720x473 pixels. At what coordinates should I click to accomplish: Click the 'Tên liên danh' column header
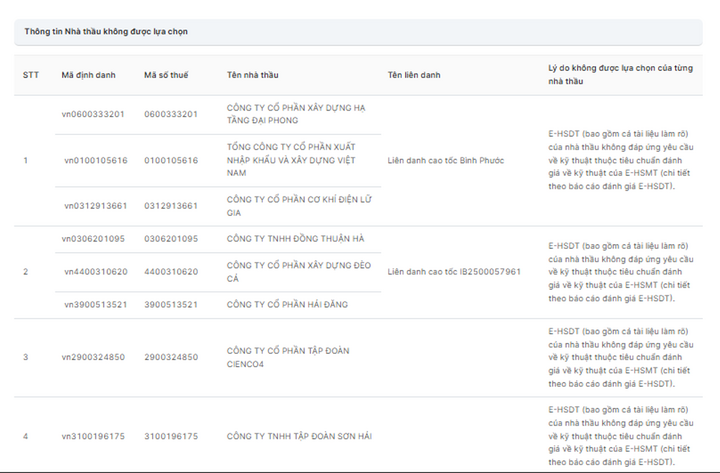pyautogui.click(x=415, y=75)
